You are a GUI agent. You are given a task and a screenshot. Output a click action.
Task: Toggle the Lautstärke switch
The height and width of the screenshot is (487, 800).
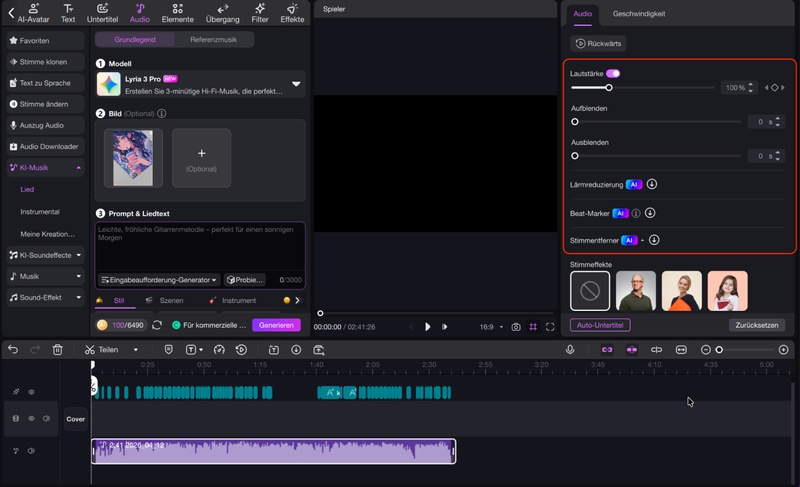(613, 74)
